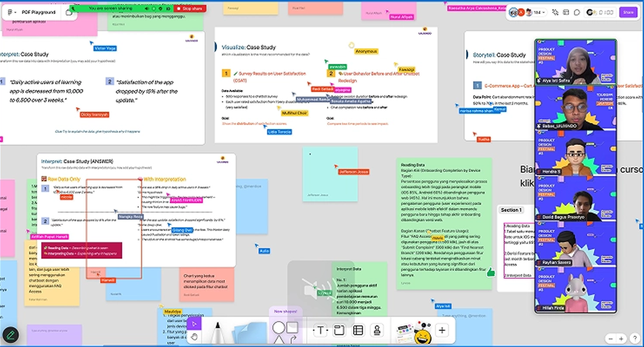This screenshot has width=644, height=347.
Task: Select the Text tool
Action: point(320,330)
